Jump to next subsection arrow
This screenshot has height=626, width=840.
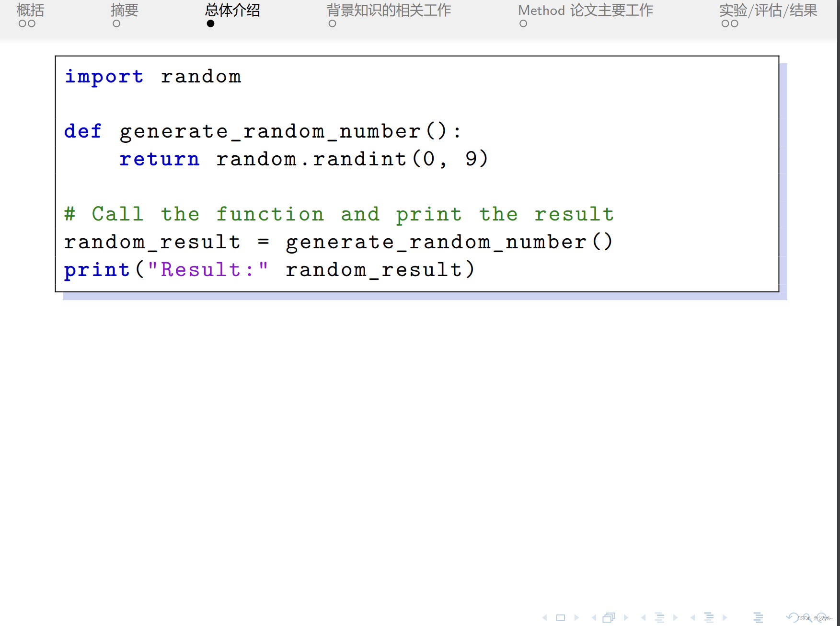[676, 617]
